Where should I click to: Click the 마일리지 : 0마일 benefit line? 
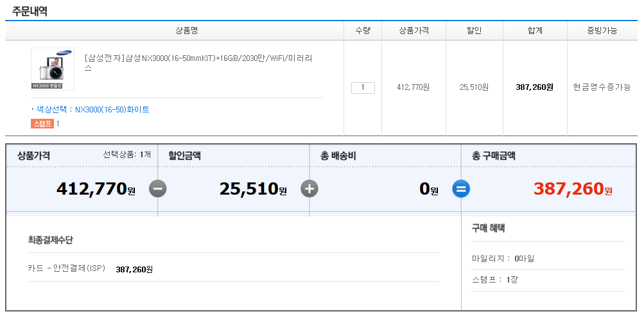(503, 258)
